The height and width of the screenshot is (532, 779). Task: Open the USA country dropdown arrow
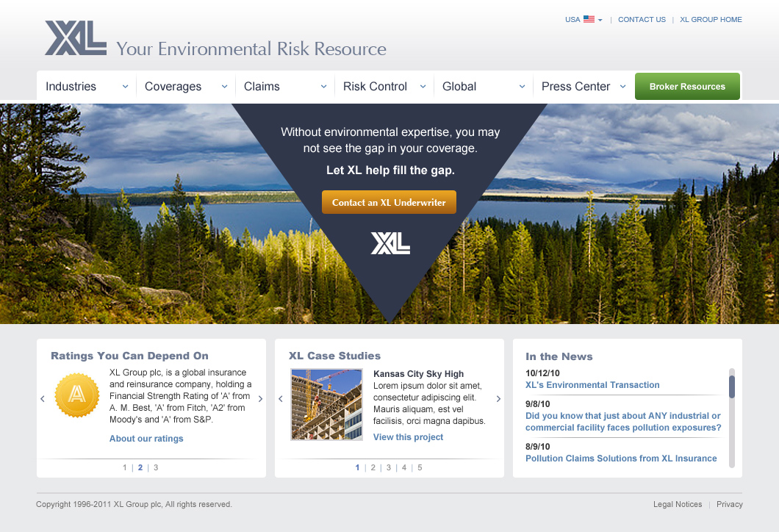pos(600,21)
